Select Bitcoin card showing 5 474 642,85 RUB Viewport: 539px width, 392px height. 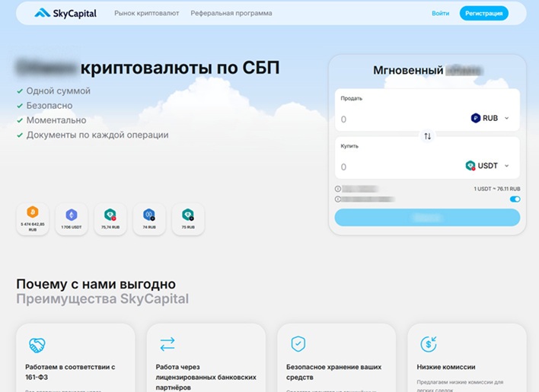[33, 219]
